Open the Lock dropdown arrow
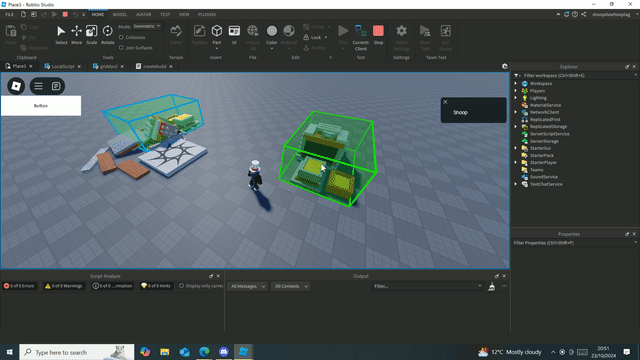The height and width of the screenshot is (360, 640). tap(326, 38)
